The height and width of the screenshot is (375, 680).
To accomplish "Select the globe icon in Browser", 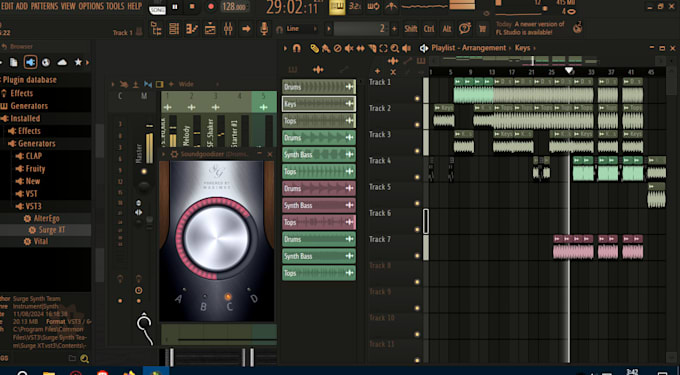I will tap(46, 62).
